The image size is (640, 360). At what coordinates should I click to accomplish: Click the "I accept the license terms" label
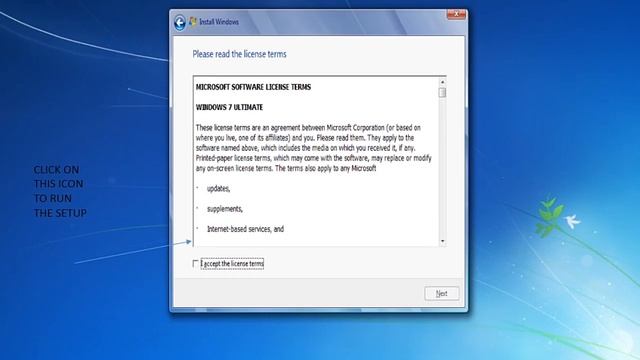point(232,264)
